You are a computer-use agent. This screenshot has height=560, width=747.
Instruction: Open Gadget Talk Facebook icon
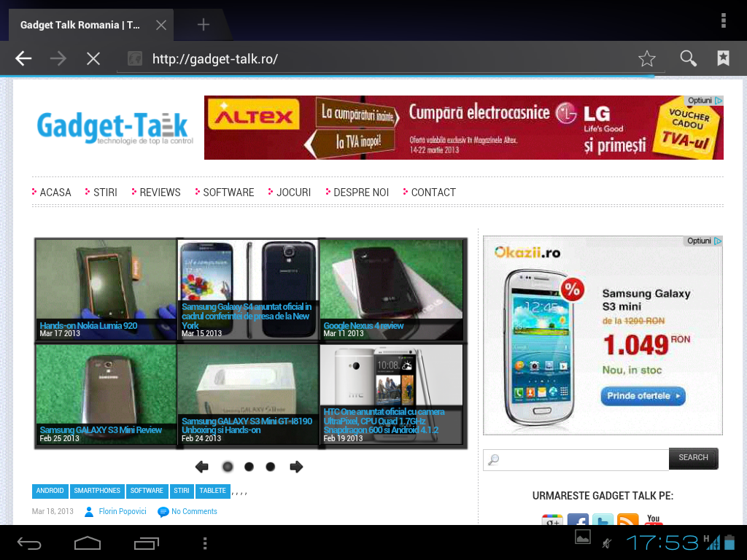click(x=578, y=520)
